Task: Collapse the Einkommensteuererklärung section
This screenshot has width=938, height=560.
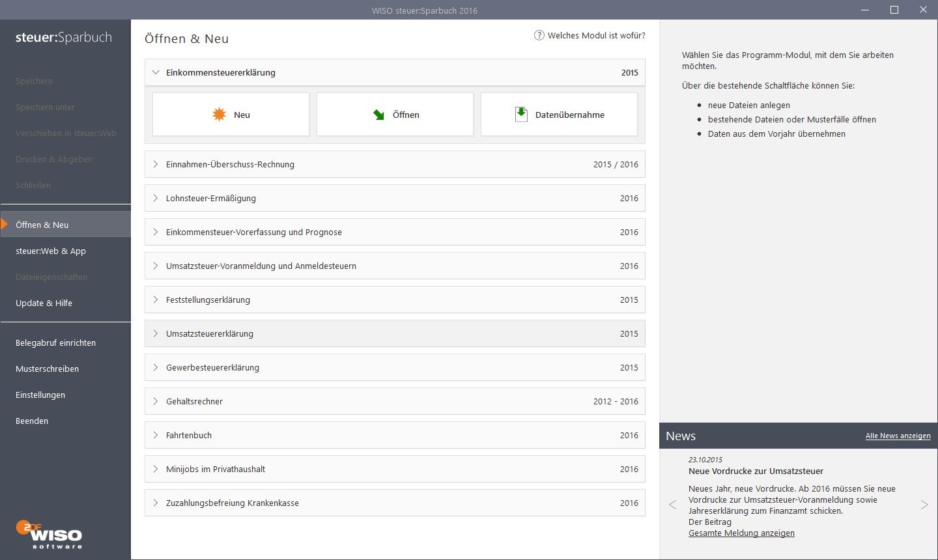Action: [156, 72]
